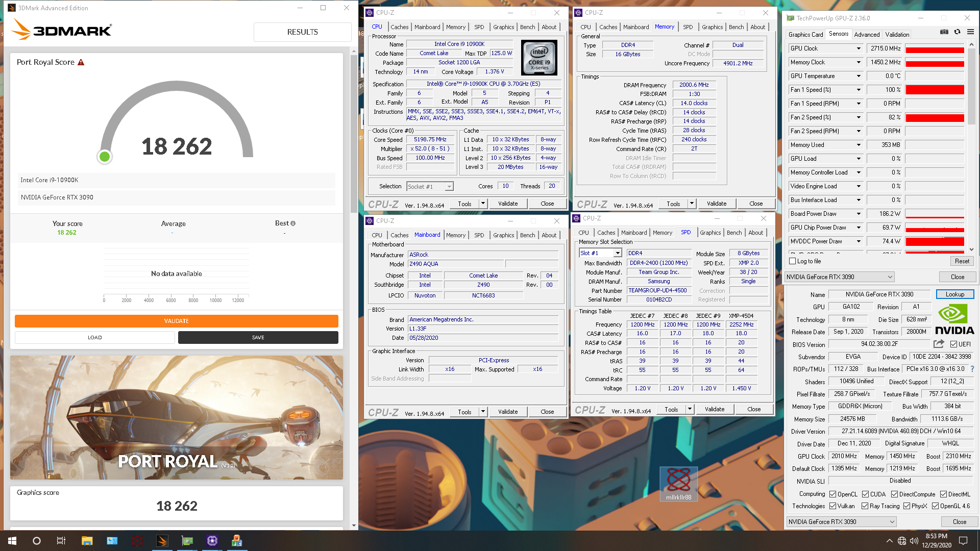This screenshot has height=551, width=980.
Task: Toggle the CUDA checkbox
Action: [865, 494]
